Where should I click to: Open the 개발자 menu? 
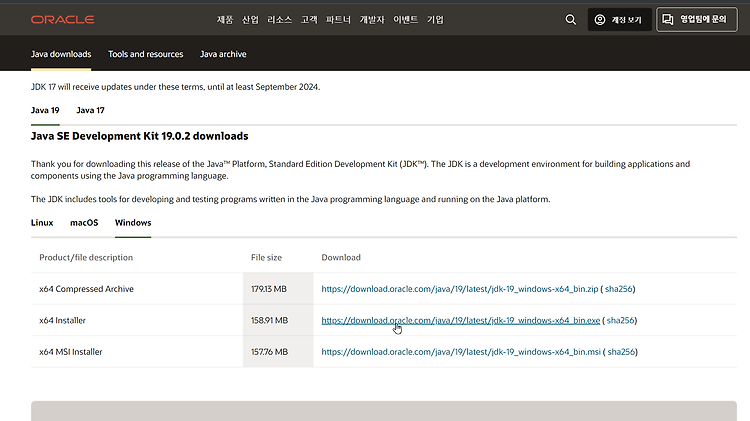tap(372, 20)
